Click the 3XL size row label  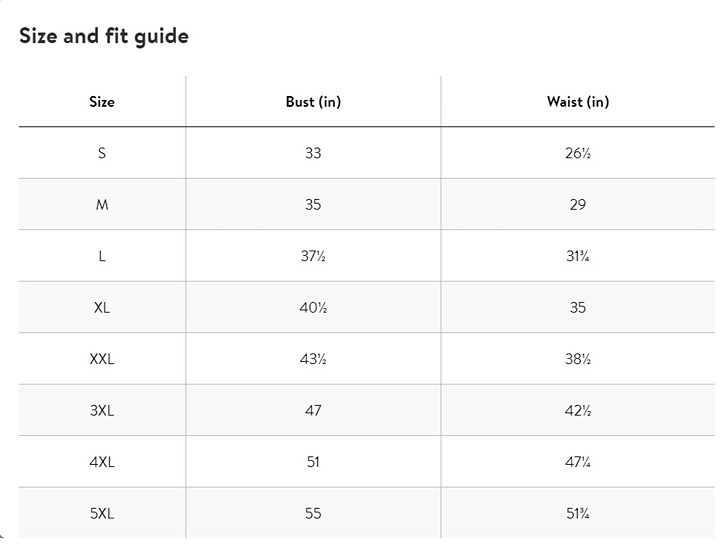pyautogui.click(x=102, y=410)
